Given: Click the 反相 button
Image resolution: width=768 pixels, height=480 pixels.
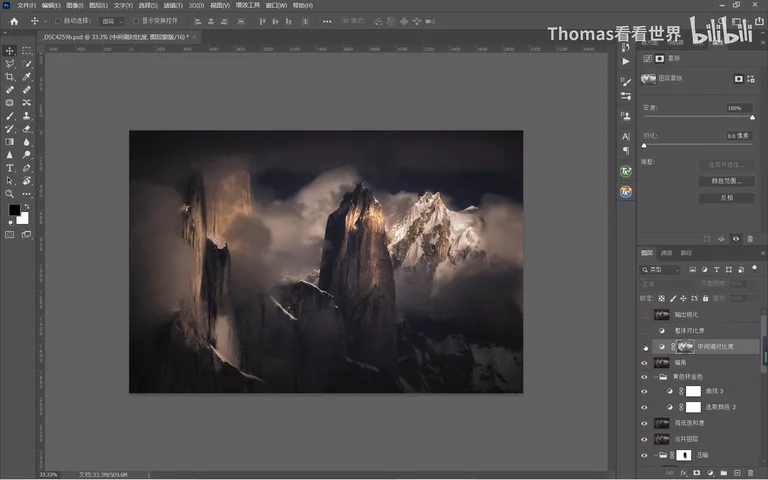Looking at the screenshot, I should [726, 198].
